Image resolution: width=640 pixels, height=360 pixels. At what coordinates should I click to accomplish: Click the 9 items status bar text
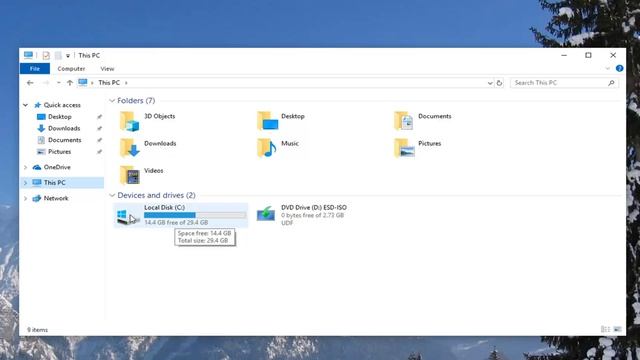[x=38, y=330]
